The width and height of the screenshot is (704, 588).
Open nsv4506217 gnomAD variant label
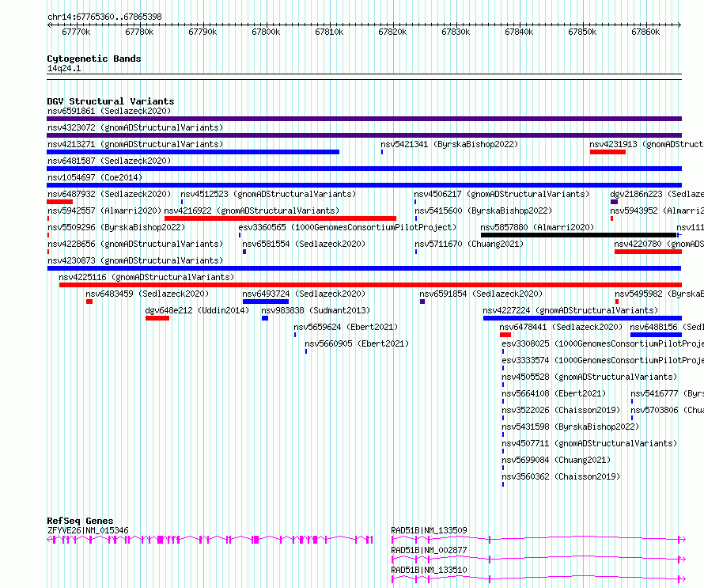502,194
